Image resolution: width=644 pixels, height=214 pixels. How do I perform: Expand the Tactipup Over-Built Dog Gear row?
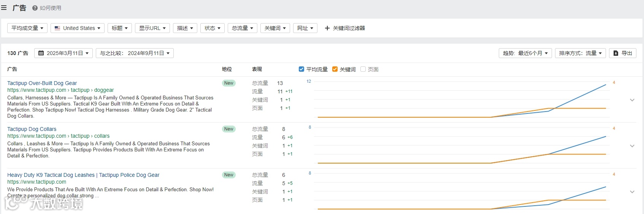(632, 100)
